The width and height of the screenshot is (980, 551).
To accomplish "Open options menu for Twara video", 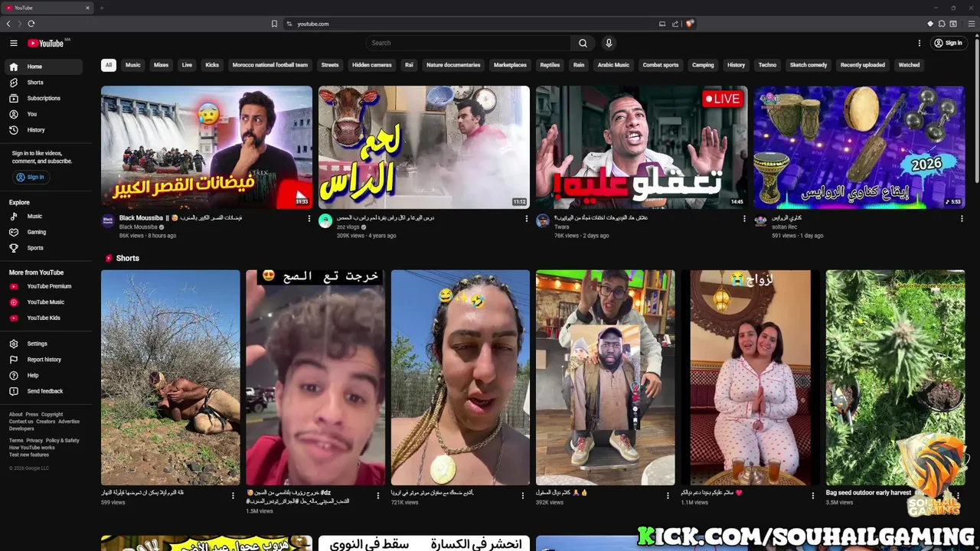I will [x=744, y=219].
